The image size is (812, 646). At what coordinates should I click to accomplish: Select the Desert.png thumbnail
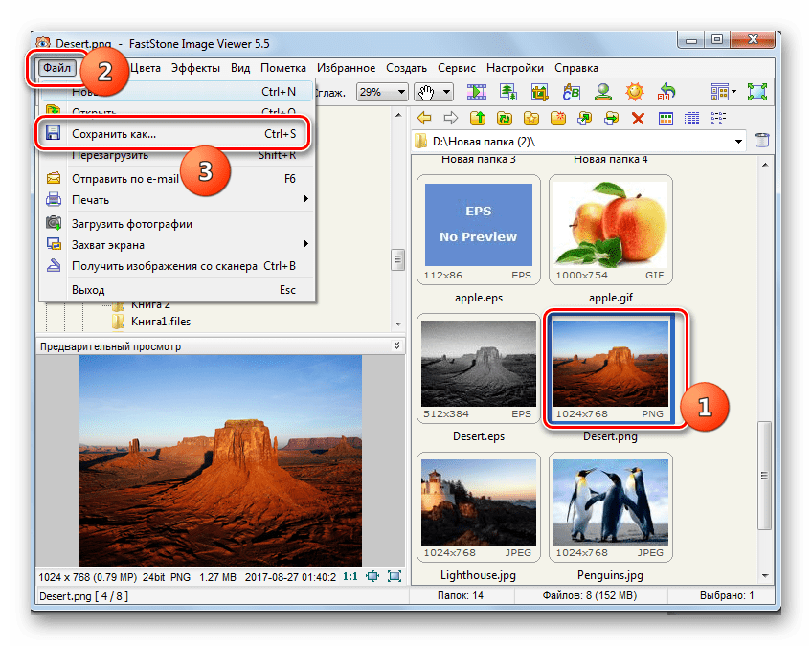611,368
